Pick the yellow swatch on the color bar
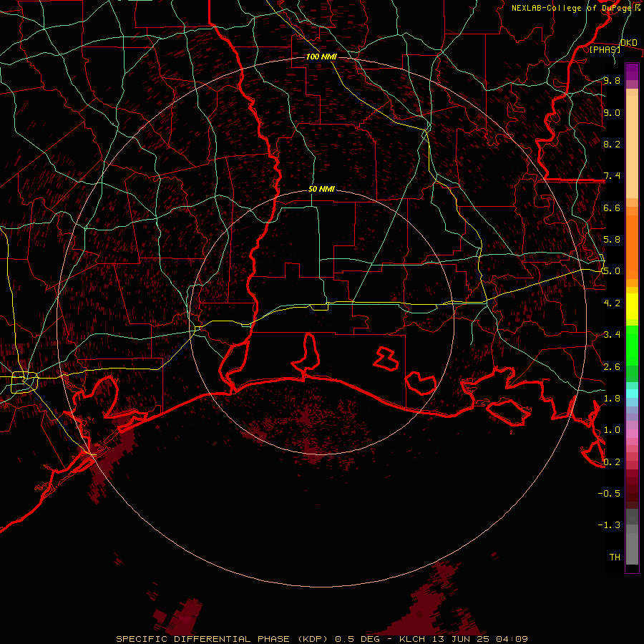The width and height of the screenshot is (644, 644). 632,306
